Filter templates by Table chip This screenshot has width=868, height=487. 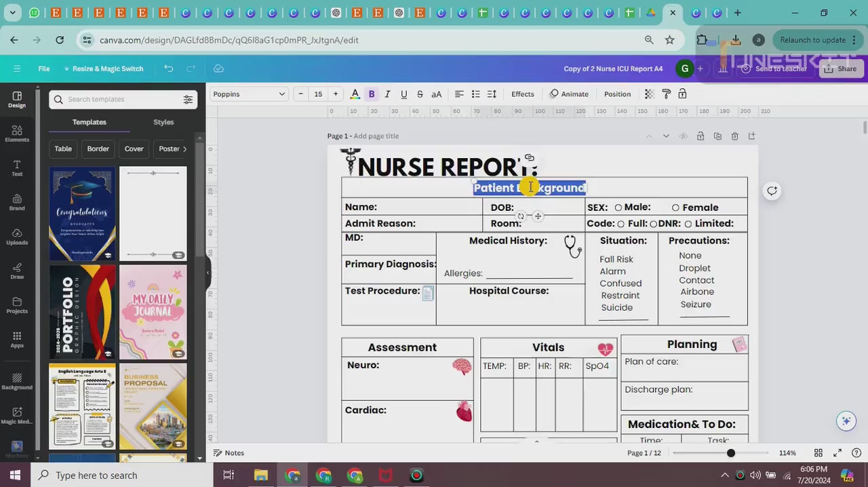pyautogui.click(x=63, y=149)
